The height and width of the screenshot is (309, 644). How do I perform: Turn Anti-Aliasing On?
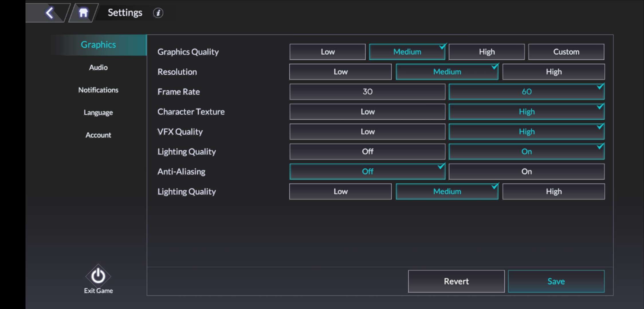click(x=527, y=171)
